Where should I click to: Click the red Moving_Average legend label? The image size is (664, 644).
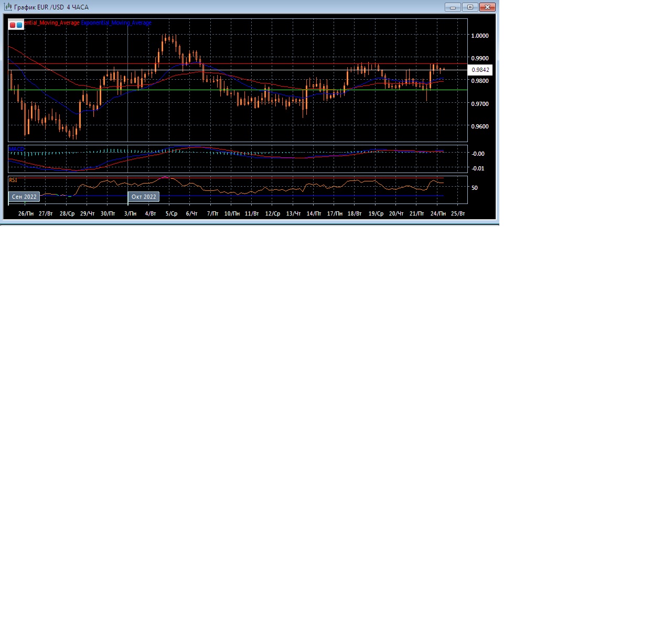point(52,23)
